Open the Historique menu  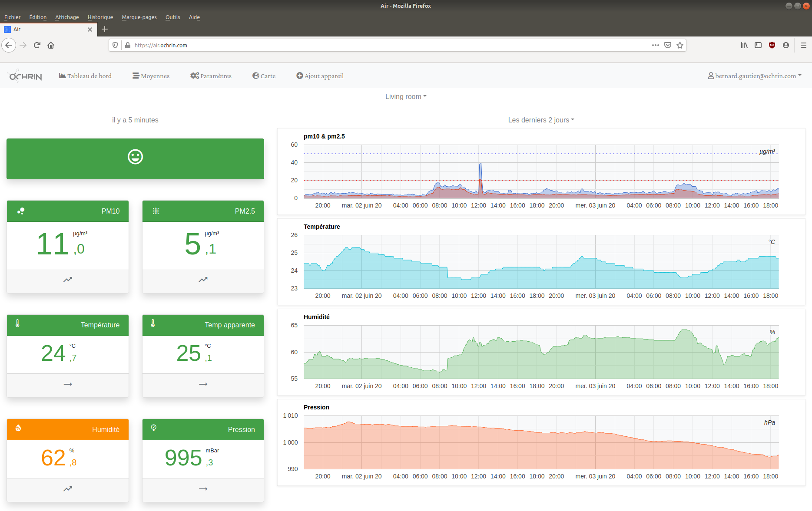tap(100, 17)
